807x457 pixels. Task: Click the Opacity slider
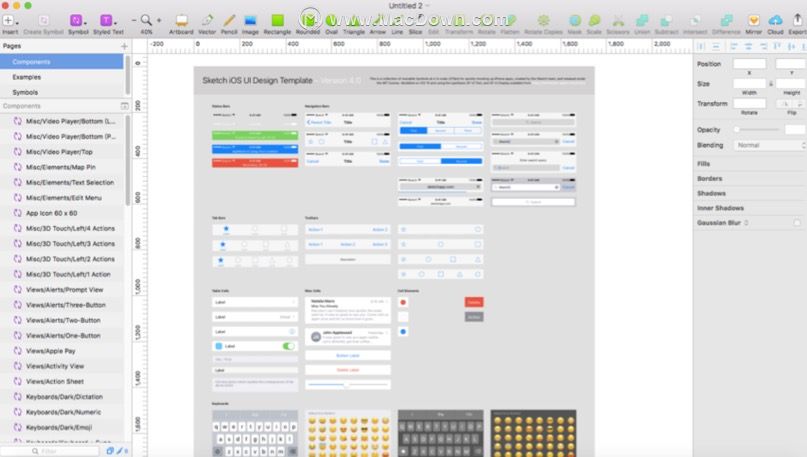(x=758, y=130)
